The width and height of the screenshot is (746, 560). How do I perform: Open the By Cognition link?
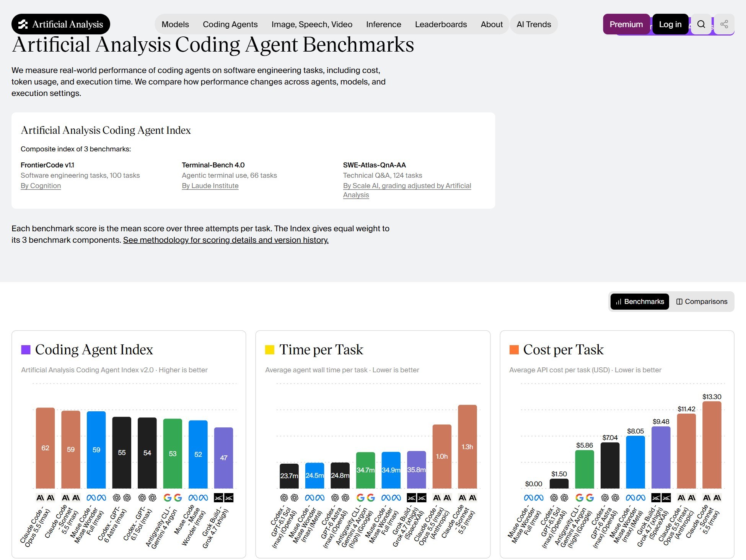(x=41, y=186)
